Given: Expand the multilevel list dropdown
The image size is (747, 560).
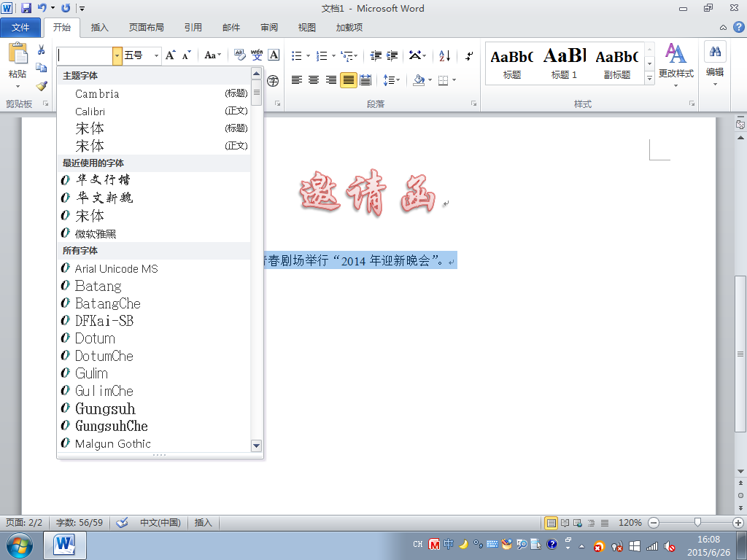Looking at the screenshot, I should tap(356, 55).
